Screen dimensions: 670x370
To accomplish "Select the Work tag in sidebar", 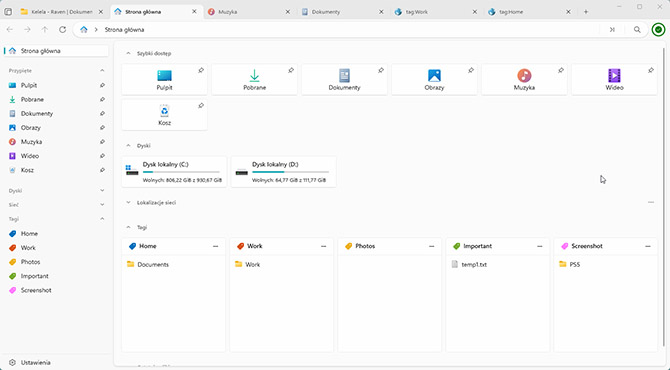I will point(57,248).
